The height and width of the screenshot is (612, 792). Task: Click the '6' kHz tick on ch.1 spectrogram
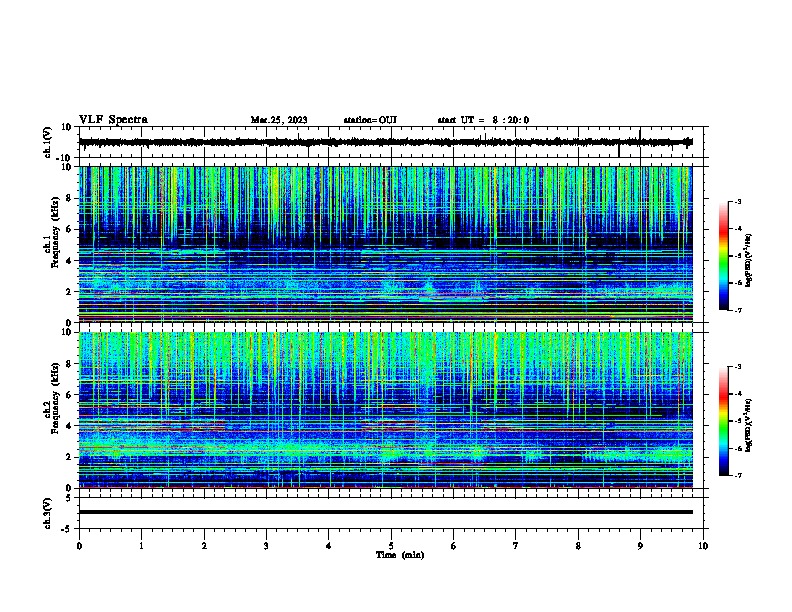69,229
